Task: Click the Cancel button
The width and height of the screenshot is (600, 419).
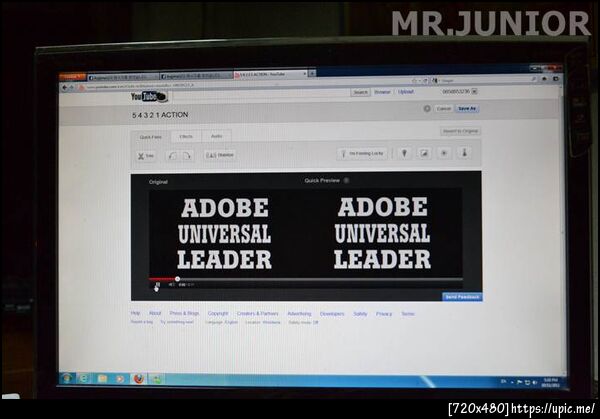Action: tap(443, 109)
